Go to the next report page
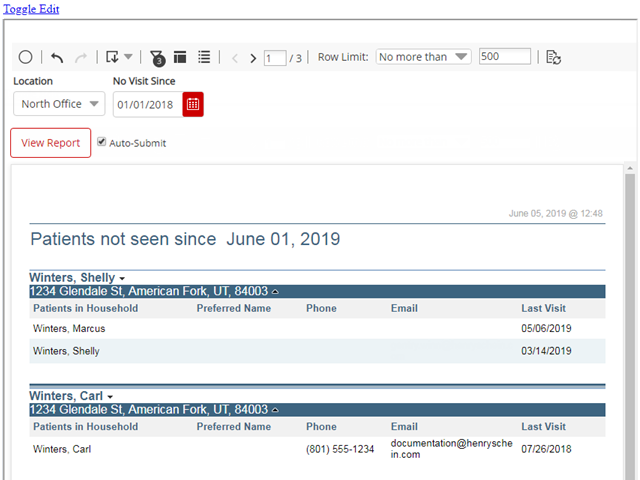 pyautogui.click(x=253, y=58)
